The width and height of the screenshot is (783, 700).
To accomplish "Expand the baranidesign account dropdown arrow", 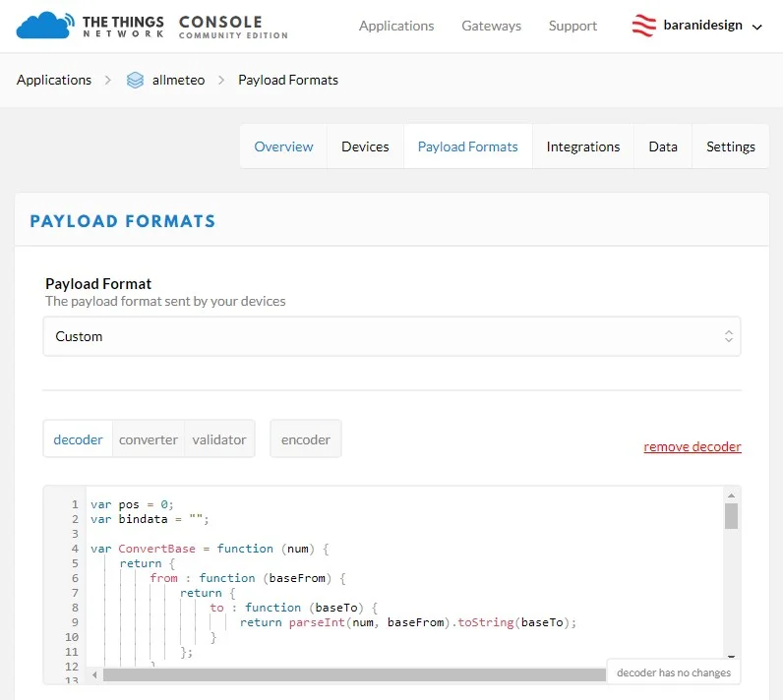I will tap(757, 27).
